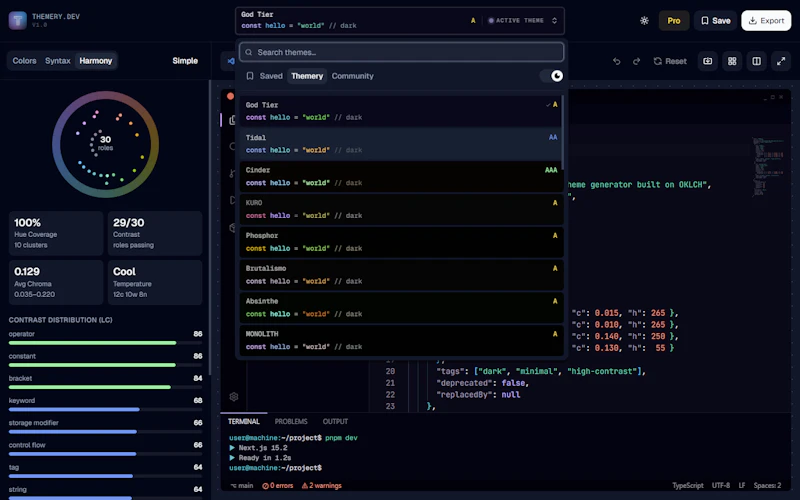
Task: Click the up-down chevron on theme selector
Action: (x=555, y=20)
